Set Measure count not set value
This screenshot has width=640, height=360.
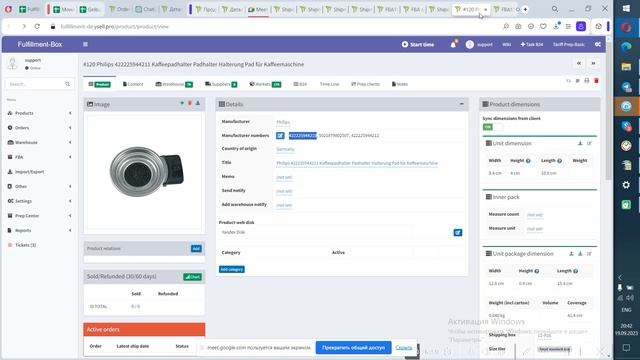point(535,215)
